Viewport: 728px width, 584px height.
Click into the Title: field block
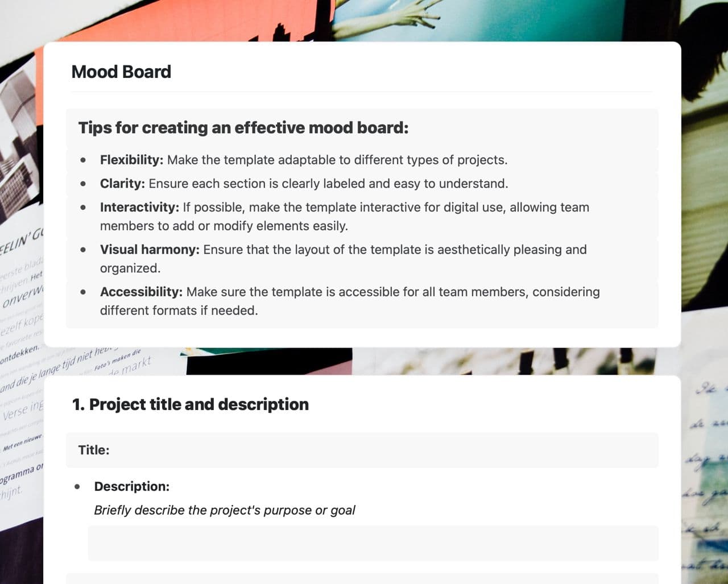(x=362, y=450)
